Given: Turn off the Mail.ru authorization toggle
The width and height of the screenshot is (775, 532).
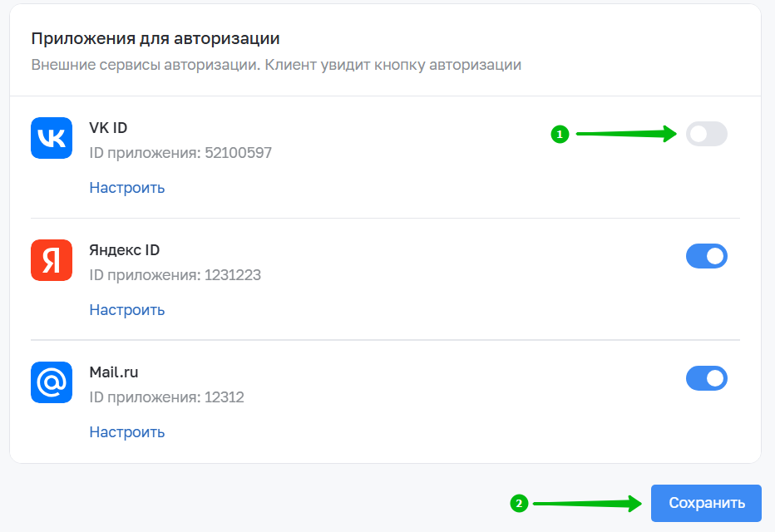Looking at the screenshot, I should [x=706, y=378].
